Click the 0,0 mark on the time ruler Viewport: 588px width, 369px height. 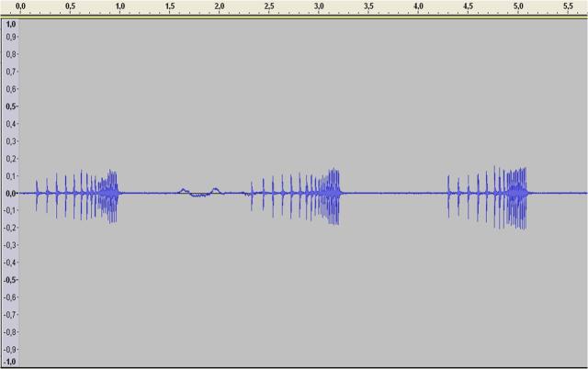[x=20, y=6]
